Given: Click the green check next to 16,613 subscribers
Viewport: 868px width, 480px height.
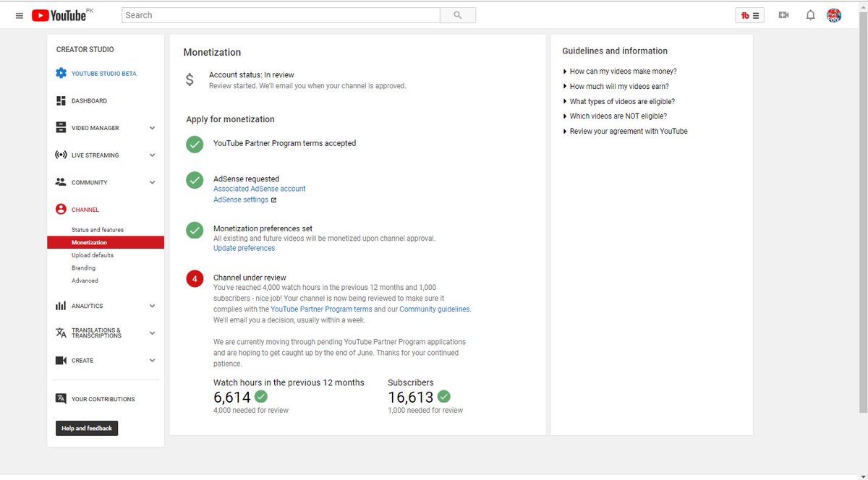Looking at the screenshot, I should pyautogui.click(x=444, y=396).
